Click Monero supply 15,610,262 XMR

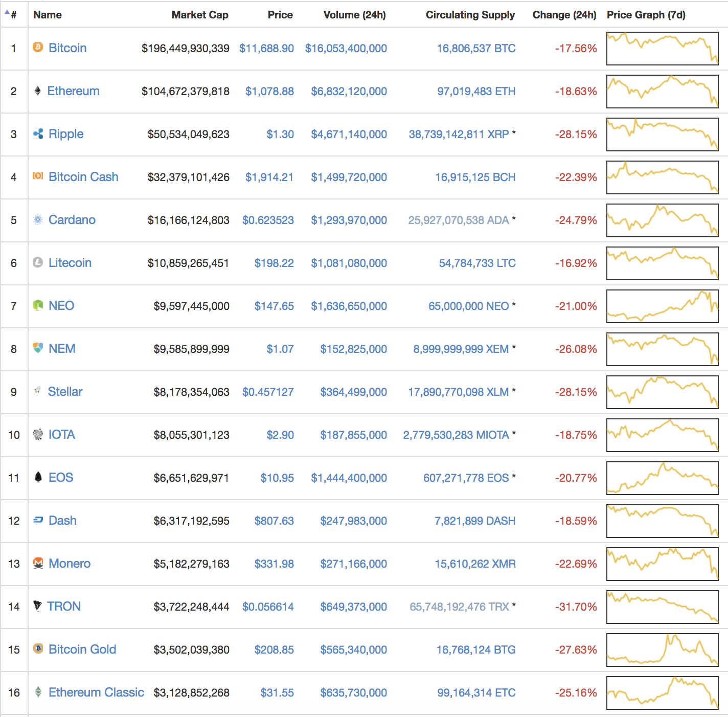[475, 564]
